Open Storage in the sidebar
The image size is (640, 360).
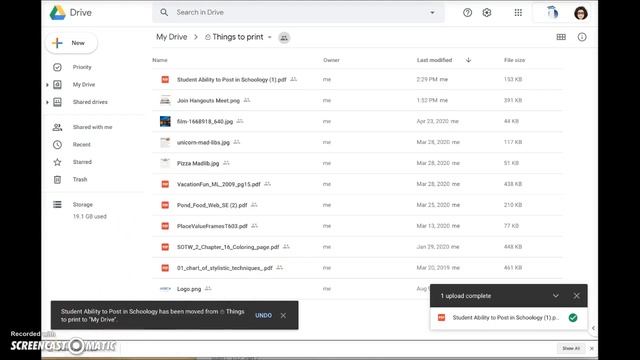(x=82, y=204)
